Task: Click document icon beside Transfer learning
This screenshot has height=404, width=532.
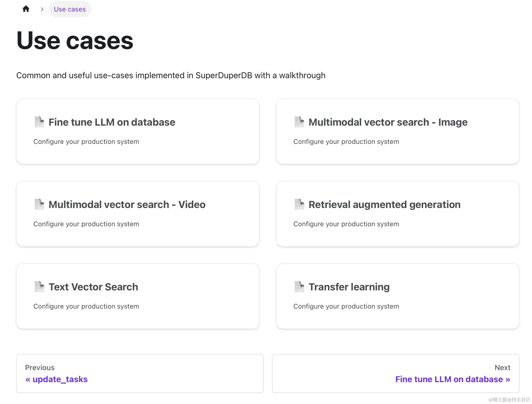Action: tap(299, 287)
